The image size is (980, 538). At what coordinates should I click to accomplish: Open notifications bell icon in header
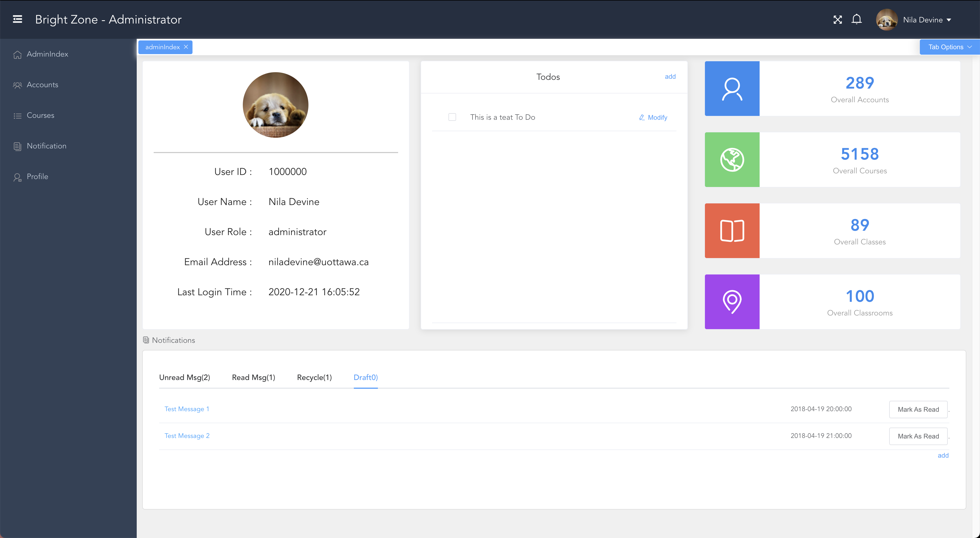[856, 19]
